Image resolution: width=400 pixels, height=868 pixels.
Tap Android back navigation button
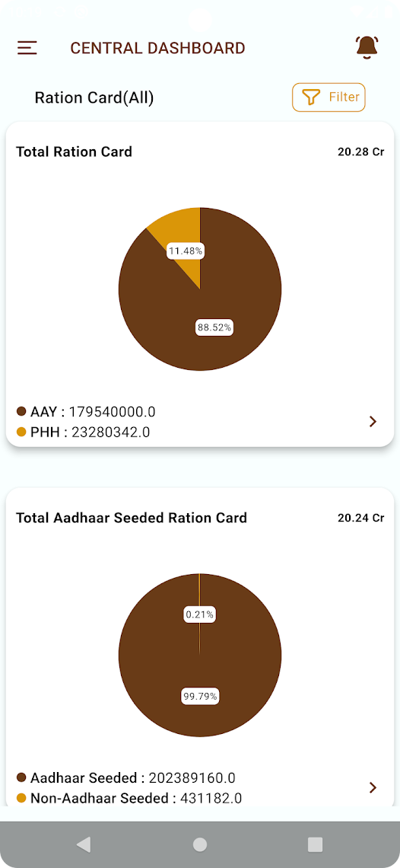click(84, 844)
